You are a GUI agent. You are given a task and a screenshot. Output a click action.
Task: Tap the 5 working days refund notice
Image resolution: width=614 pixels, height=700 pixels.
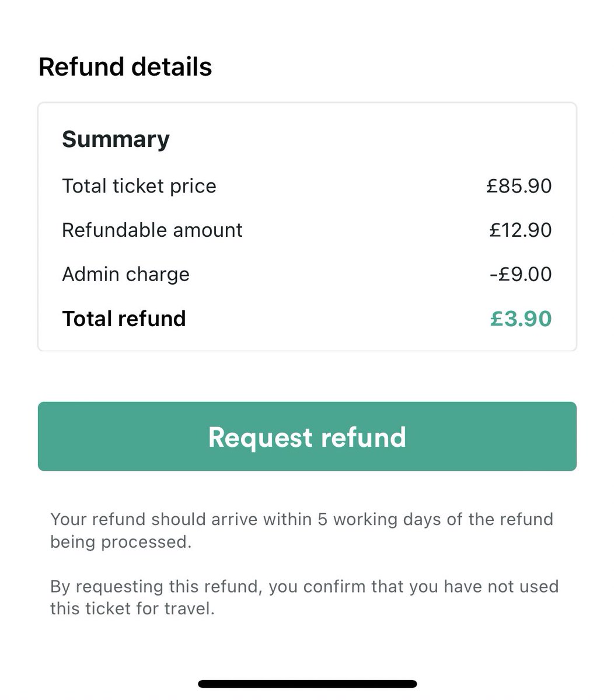[x=301, y=519]
